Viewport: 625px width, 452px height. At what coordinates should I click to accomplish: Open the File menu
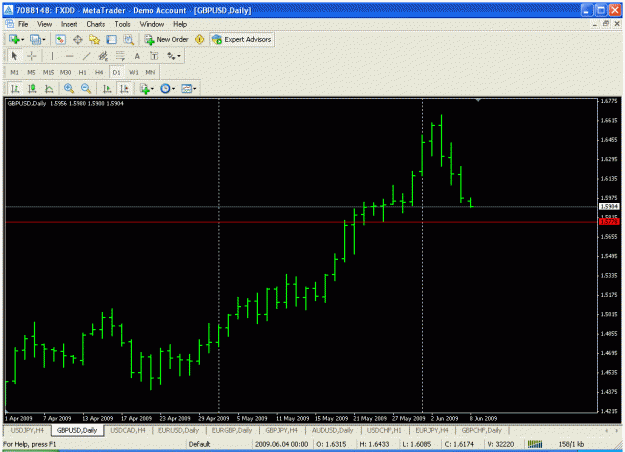point(23,24)
